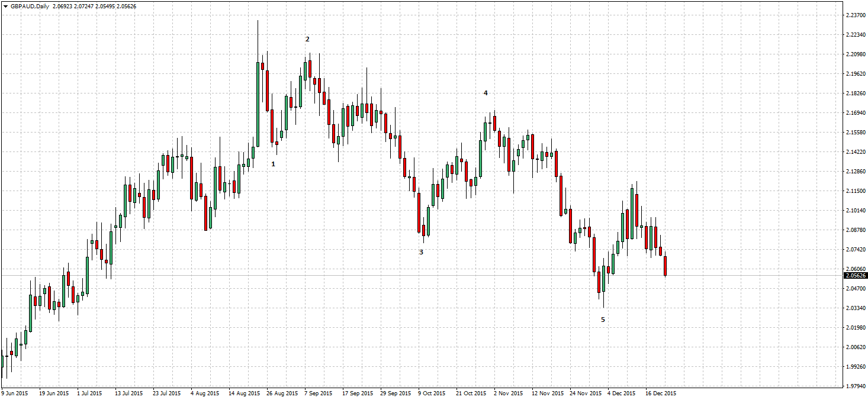Click the 21 Oct 2015 date label
Screen dimensions: 868x400
(x=471, y=393)
